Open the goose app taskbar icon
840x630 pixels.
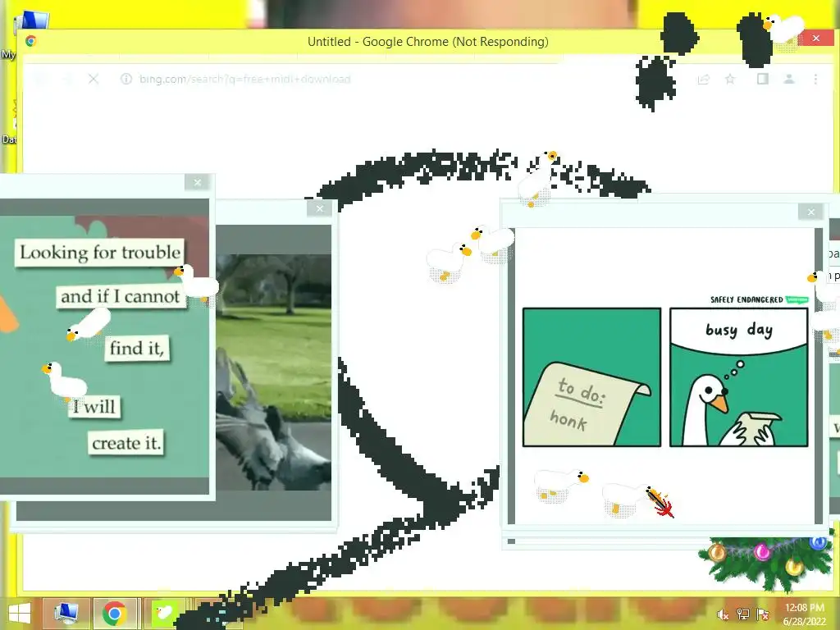(164, 614)
